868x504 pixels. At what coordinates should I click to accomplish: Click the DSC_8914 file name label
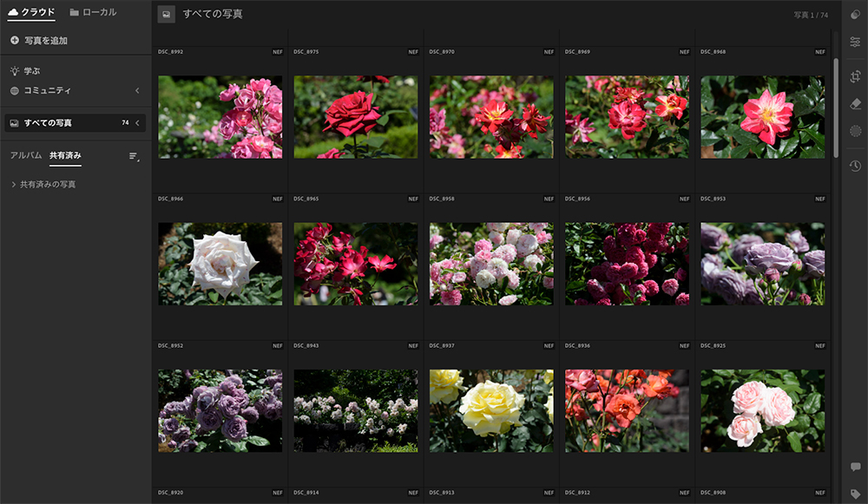[x=306, y=493]
